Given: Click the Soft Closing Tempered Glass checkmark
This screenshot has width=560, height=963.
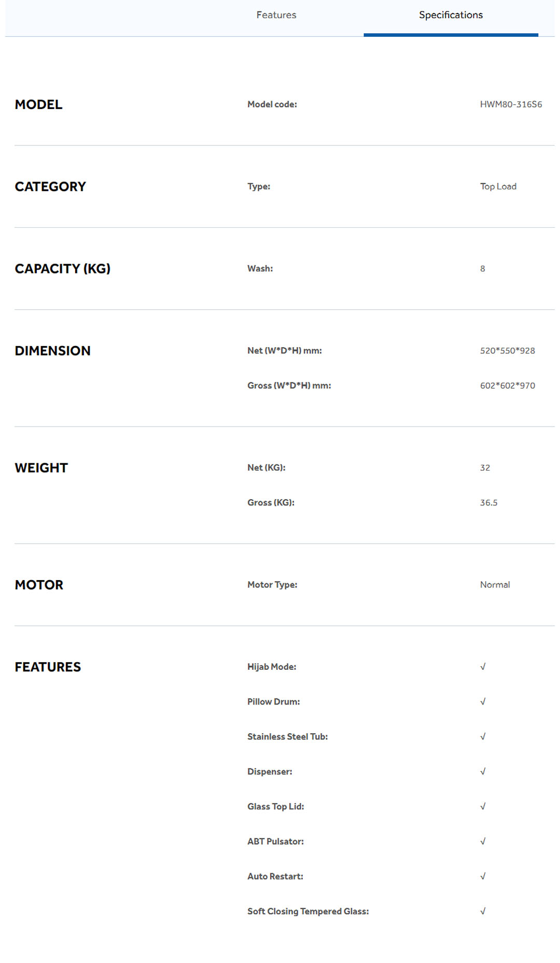Looking at the screenshot, I should click(483, 911).
